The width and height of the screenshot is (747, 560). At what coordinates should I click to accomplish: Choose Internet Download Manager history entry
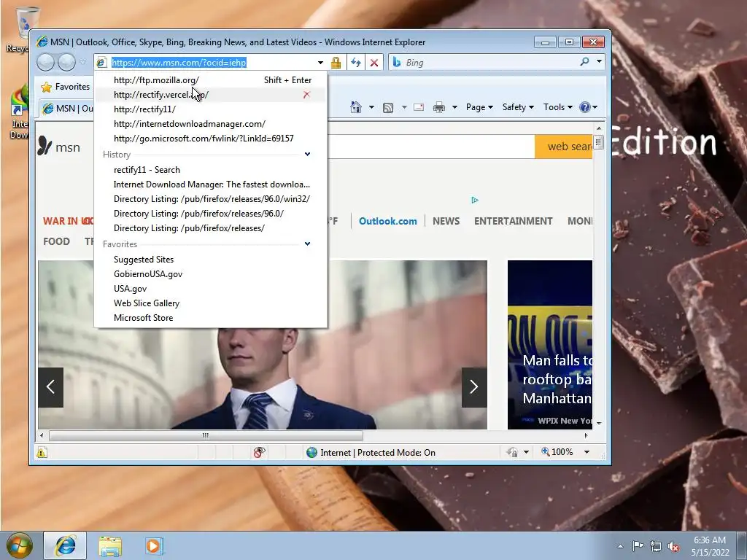pos(211,184)
